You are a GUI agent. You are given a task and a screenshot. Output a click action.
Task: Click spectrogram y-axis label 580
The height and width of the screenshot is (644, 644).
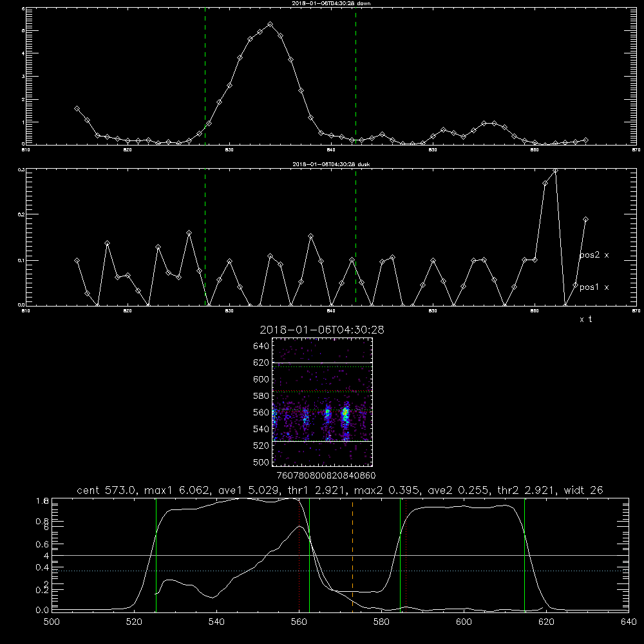click(261, 396)
